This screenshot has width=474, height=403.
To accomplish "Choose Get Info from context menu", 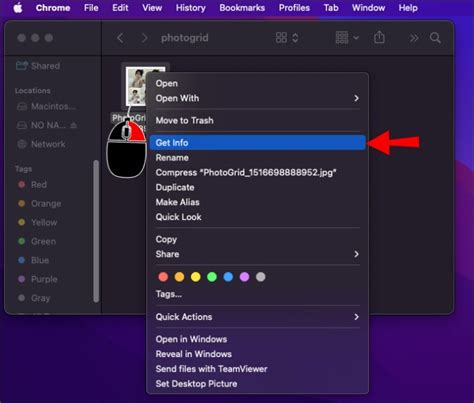I will (257, 143).
